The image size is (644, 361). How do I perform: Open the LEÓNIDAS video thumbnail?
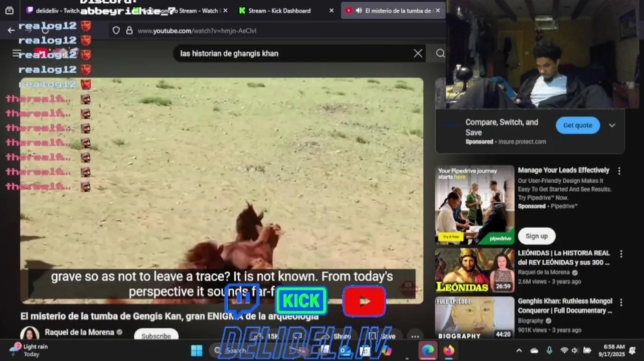pos(474,270)
